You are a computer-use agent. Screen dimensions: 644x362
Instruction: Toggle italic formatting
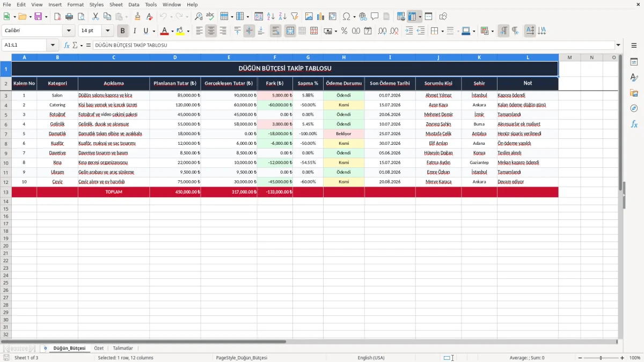pos(135,31)
